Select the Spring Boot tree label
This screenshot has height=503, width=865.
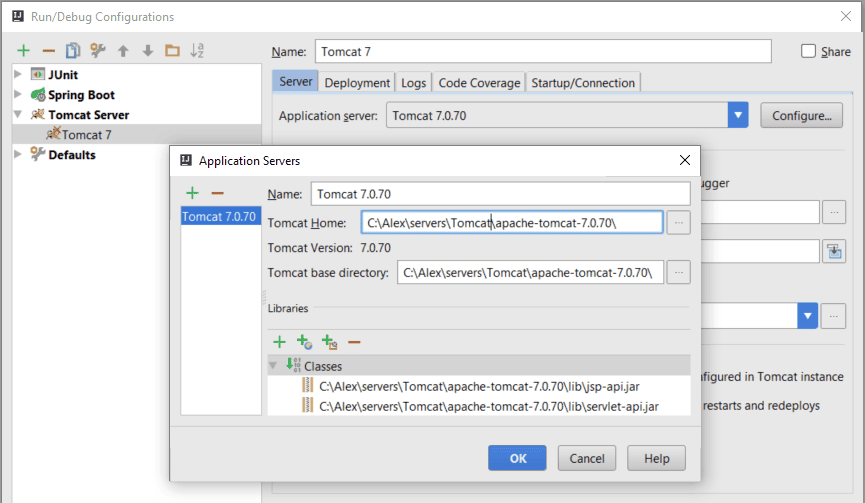coord(81,95)
